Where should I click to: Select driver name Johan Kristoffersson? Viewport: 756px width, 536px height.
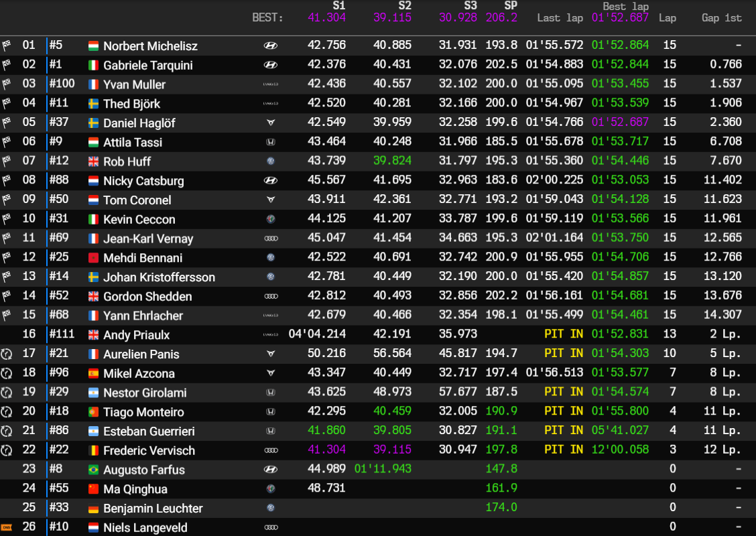point(159,277)
